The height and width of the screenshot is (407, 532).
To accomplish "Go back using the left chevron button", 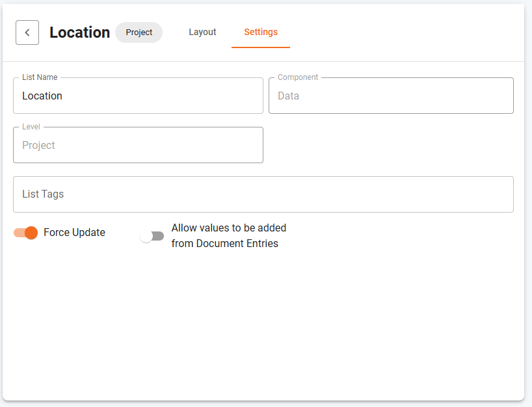I will pyautogui.click(x=27, y=33).
